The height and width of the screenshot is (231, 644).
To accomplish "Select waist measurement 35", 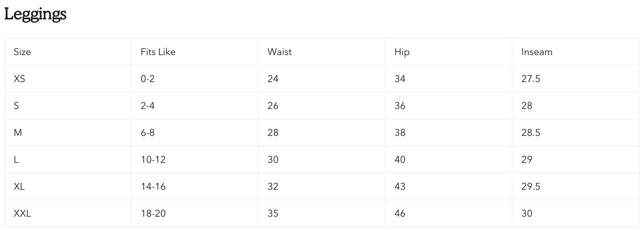I will (273, 214).
